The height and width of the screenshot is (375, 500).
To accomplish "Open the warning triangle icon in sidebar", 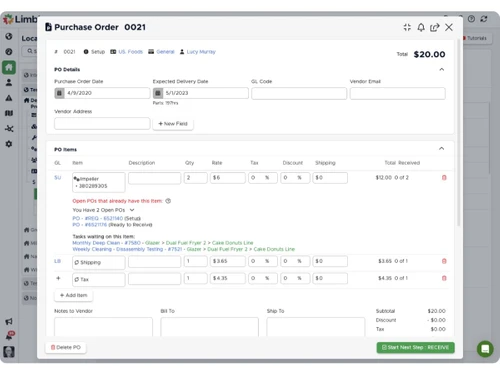I will click(9, 98).
